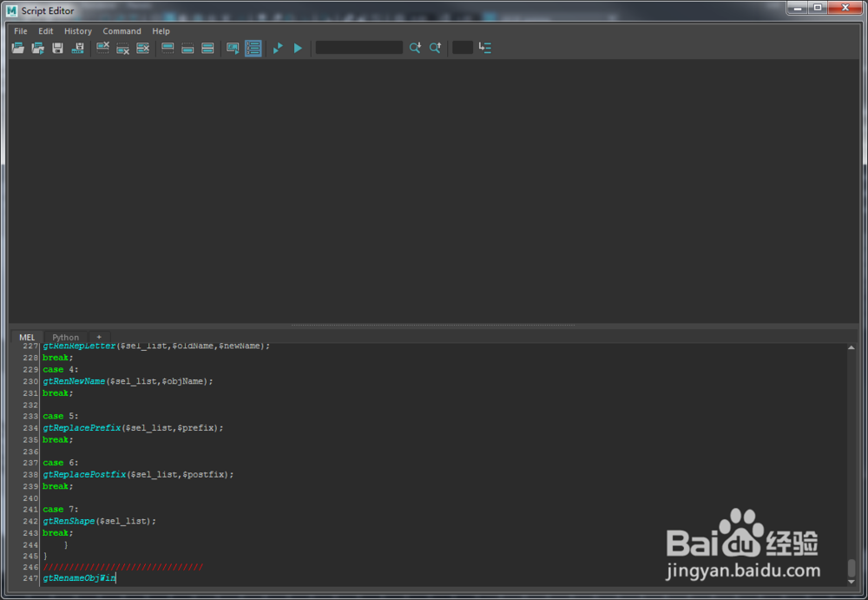Click the toolbar search text field
This screenshot has width=868, height=600.
click(x=358, y=48)
